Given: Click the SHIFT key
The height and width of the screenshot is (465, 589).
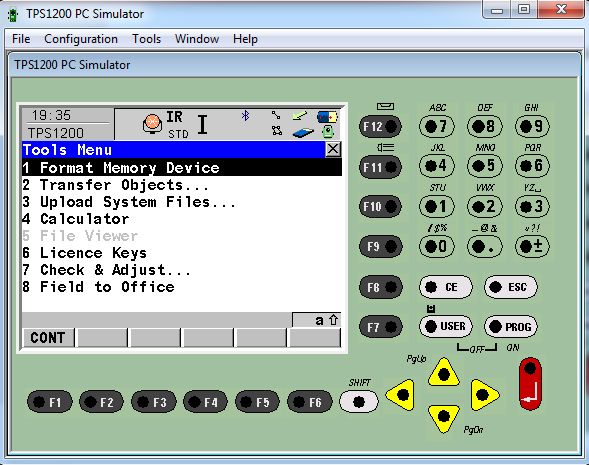Looking at the screenshot, I should click(x=359, y=402).
